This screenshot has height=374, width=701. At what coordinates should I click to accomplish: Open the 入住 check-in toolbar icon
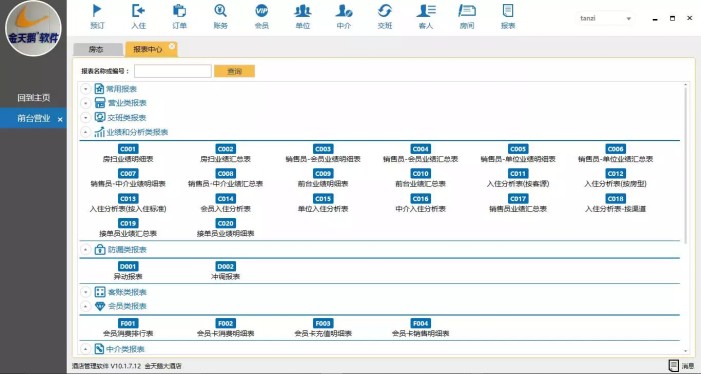[139, 17]
